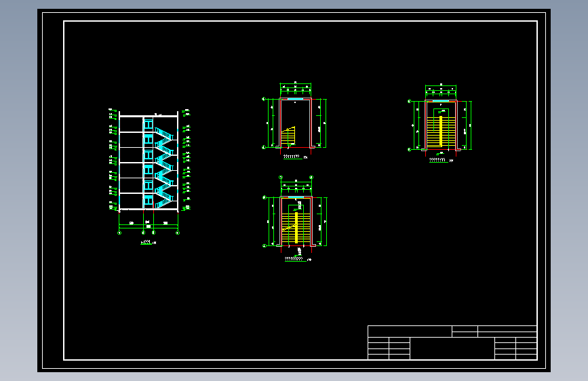588x381 pixels.
Task: Click the underlined caption below the section drawing
Action: pos(148,243)
